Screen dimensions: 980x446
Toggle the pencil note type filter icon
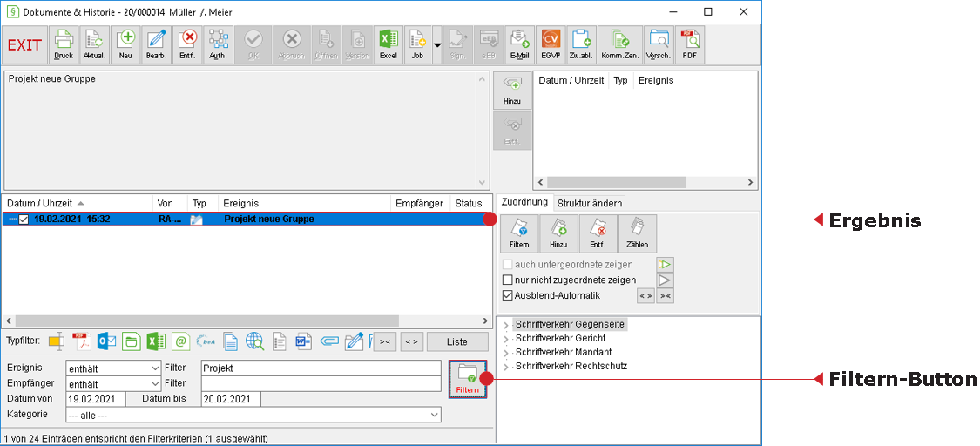354,341
